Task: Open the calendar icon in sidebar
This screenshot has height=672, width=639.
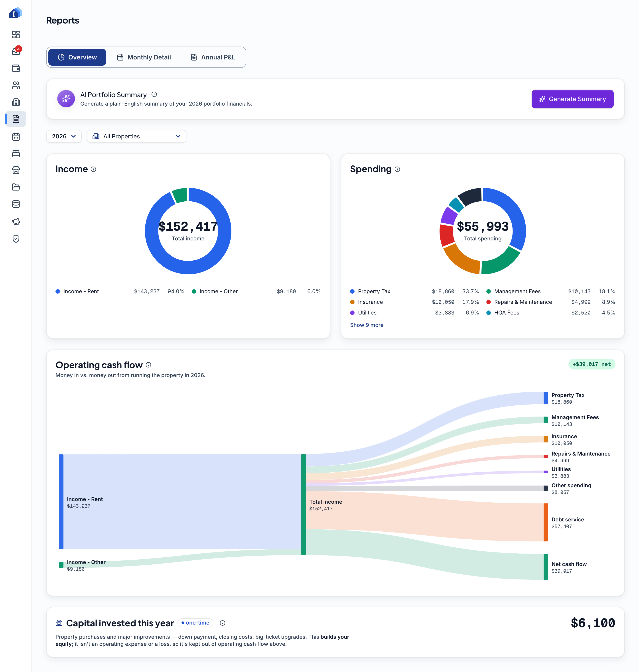Action: pyautogui.click(x=16, y=137)
